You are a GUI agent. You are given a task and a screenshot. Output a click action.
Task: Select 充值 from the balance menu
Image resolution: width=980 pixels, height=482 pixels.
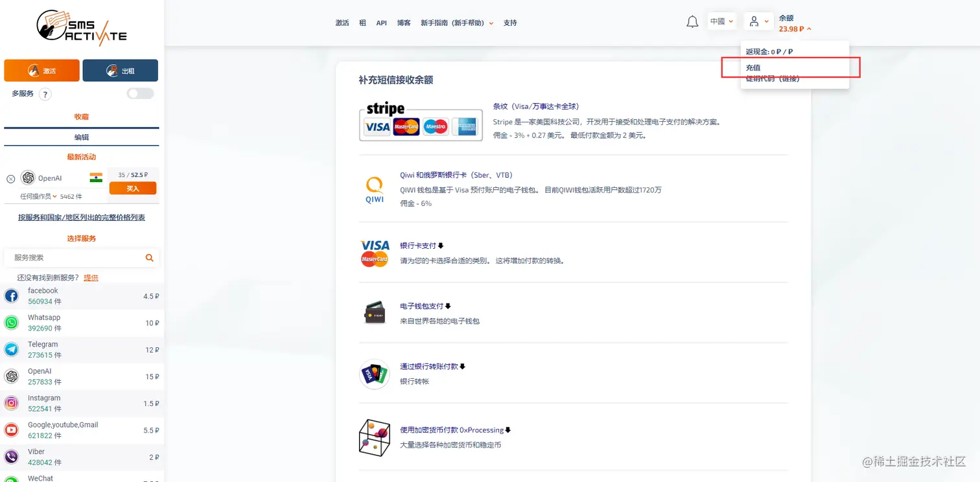pos(754,67)
